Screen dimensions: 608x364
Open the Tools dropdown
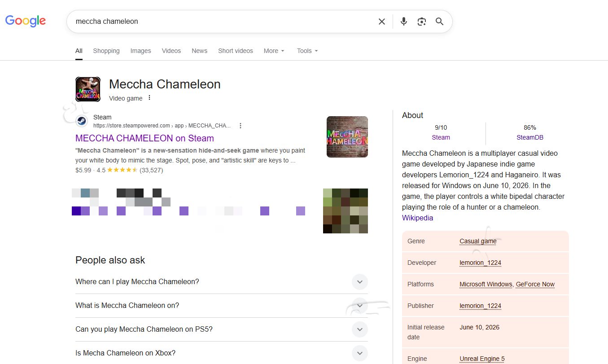[307, 51]
